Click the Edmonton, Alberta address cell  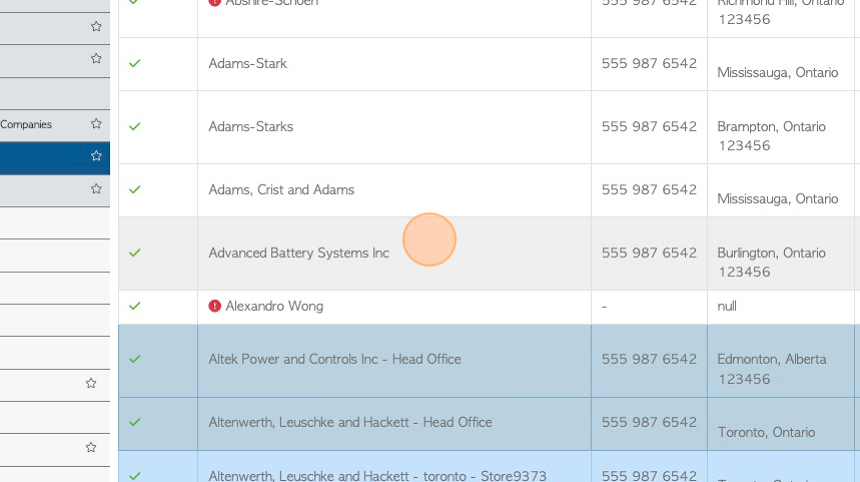point(780,361)
